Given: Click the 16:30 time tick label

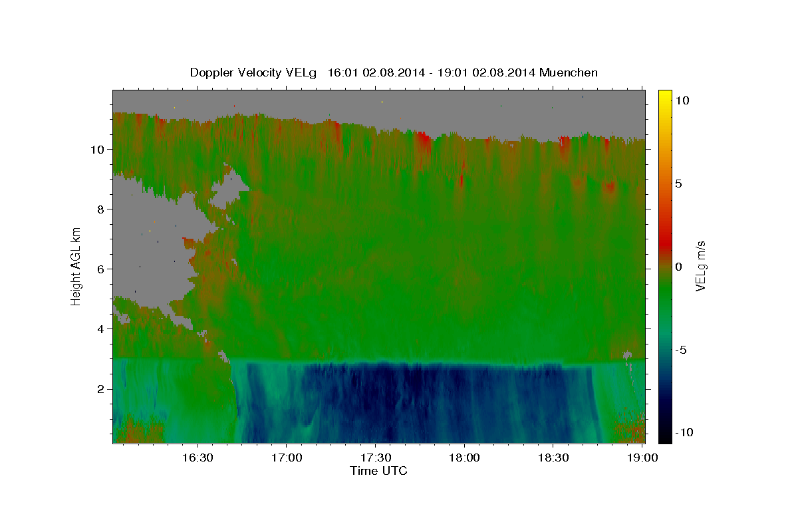Looking at the screenshot, I should (x=198, y=458).
